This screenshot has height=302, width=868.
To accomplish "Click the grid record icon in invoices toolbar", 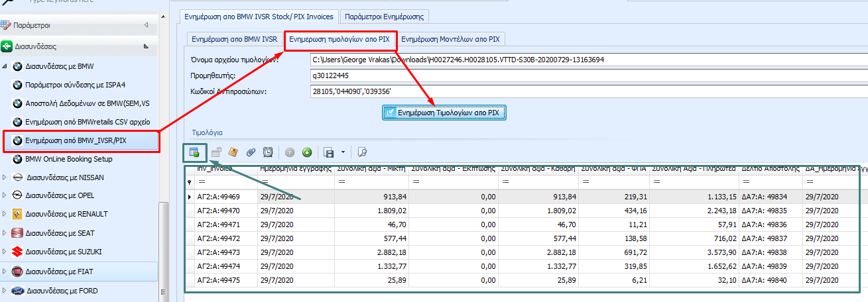I will click(x=194, y=152).
